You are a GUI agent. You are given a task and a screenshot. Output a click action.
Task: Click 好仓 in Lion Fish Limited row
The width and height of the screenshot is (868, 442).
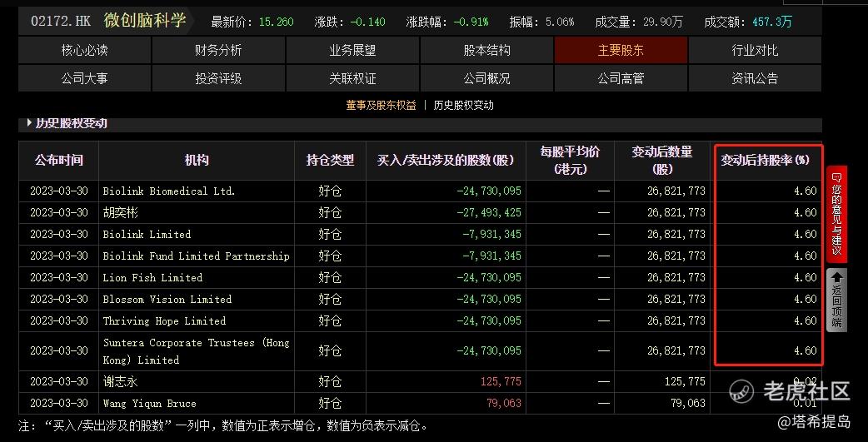click(330, 277)
